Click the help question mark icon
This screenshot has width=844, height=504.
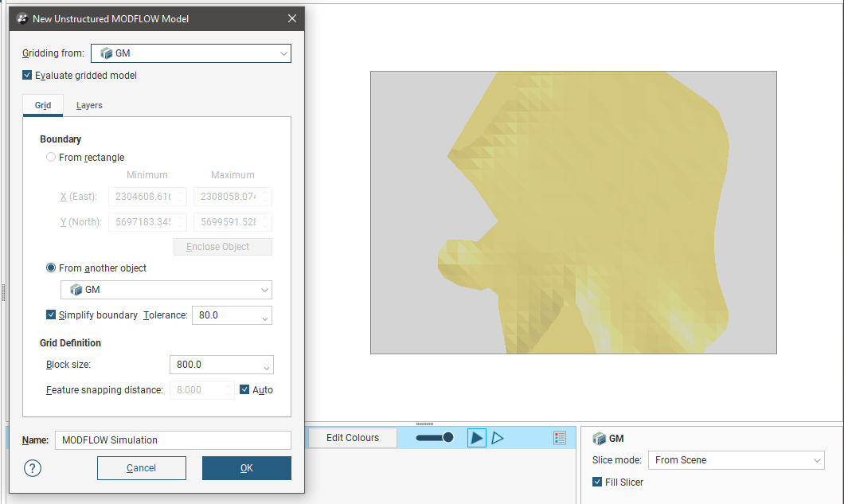(33, 468)
